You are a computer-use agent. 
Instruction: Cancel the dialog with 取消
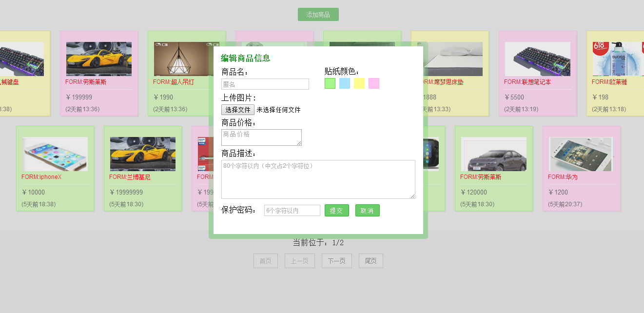[x=368, y=211]
